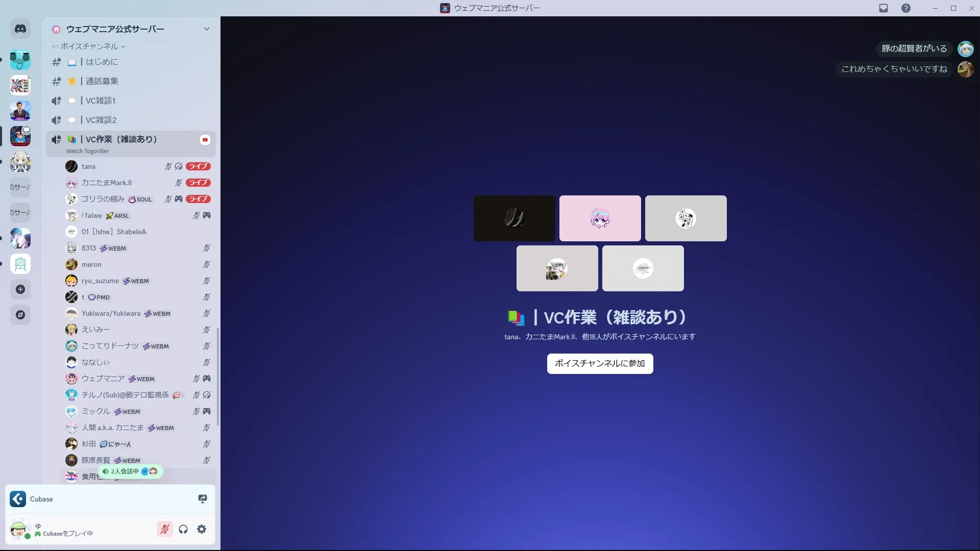Toggle the microphone mute button

coord(164,529)
